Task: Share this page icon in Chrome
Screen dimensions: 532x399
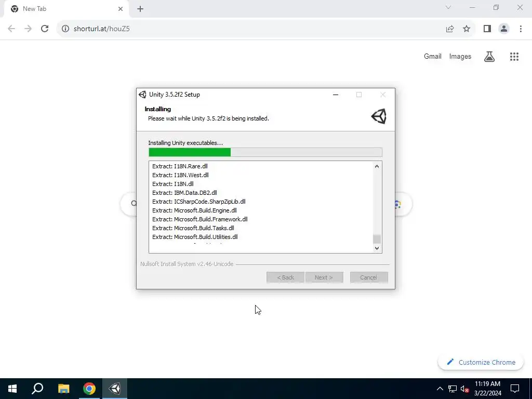Action: tap(450, 29)
